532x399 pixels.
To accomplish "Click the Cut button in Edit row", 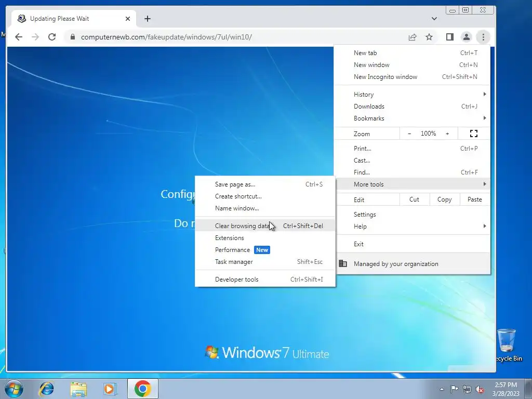I will point(414,199).
